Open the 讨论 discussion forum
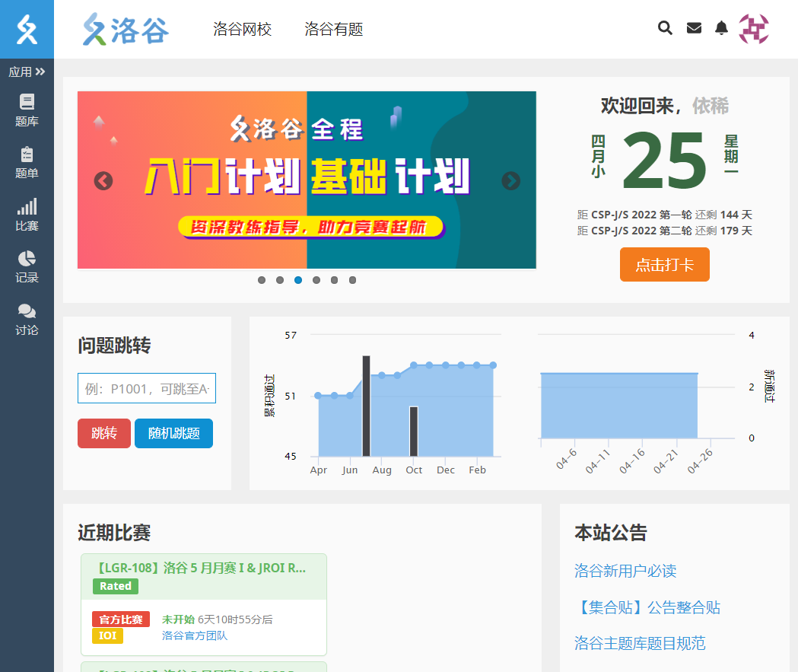This screenshot has height=672, width=798. [27, 320]
